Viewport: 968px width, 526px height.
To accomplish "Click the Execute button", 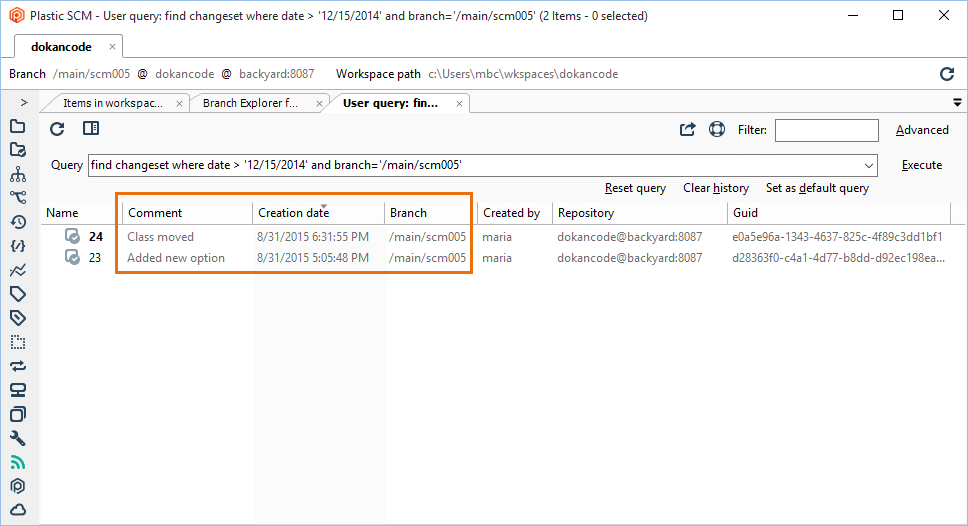I will 921,165.
